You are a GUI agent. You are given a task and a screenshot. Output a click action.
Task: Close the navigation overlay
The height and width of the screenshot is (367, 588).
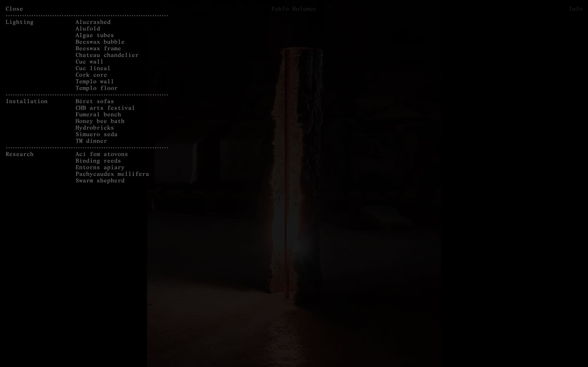(14, 9)
